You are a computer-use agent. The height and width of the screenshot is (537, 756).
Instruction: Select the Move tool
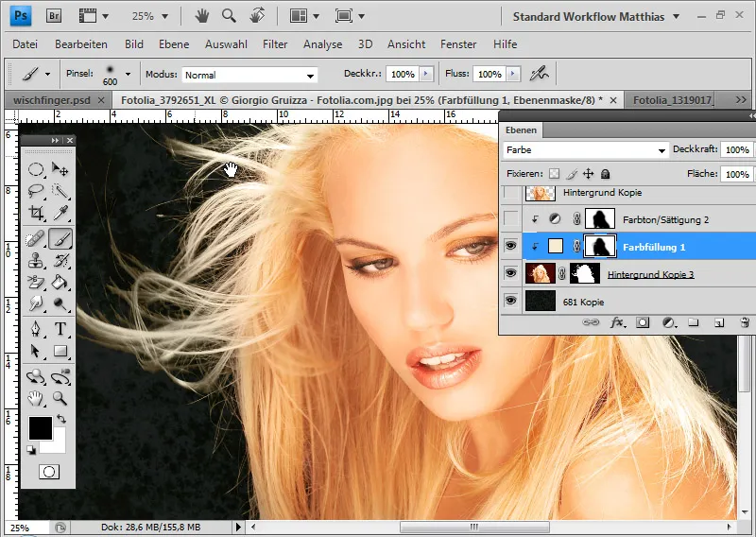pyautogui.click(x=60, y=169)
